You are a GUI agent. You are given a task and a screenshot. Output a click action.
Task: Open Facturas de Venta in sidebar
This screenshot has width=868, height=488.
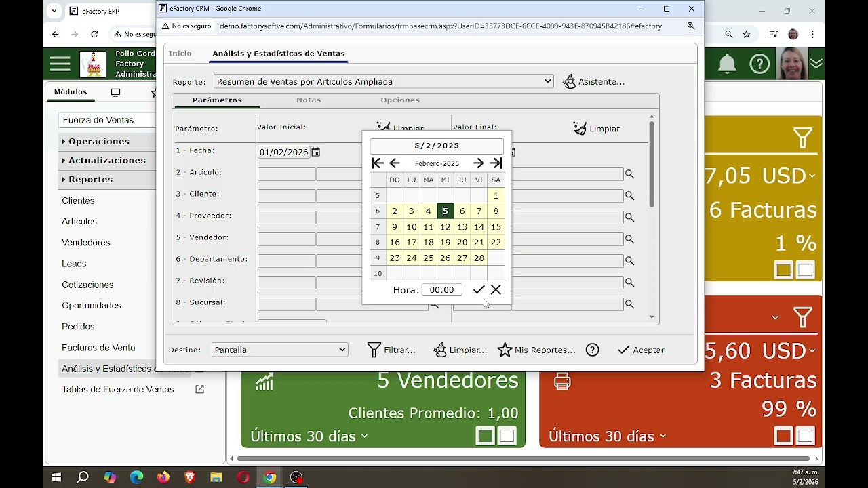tap(98, 348)
